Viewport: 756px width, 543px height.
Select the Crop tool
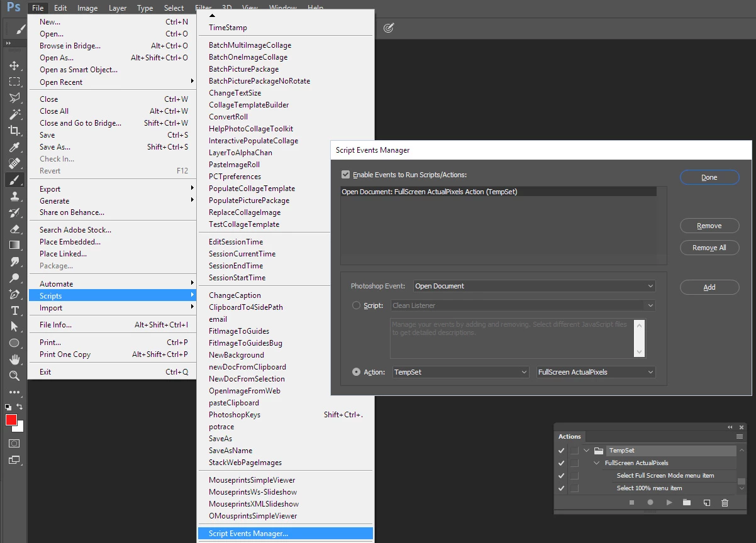[x=14, y=131]
